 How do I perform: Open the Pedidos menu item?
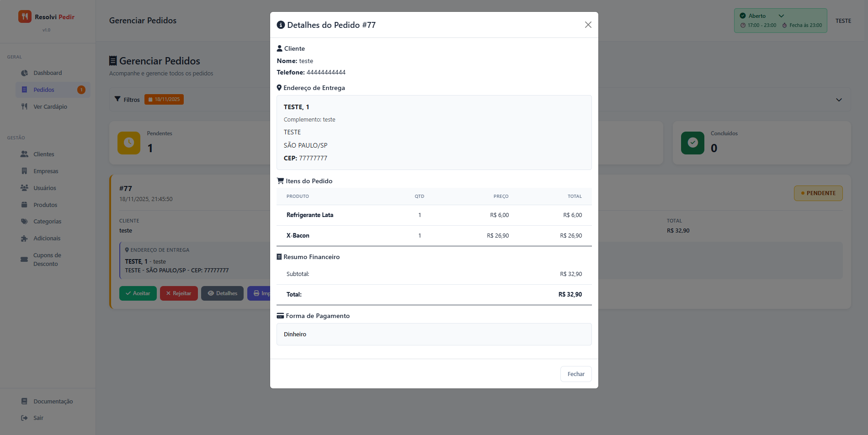(44, 90)
